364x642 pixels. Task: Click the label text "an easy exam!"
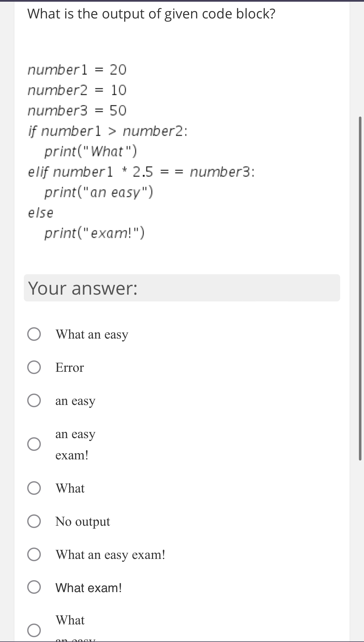[x=75, y=444]
